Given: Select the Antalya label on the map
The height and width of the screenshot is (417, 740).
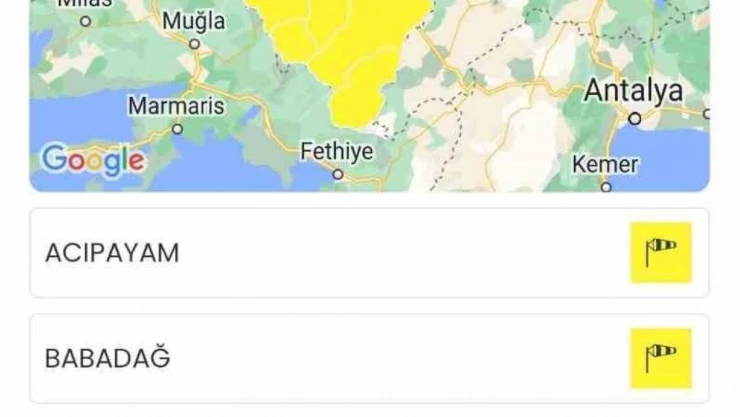Looking at the screenshot, I should pos(633,91).
